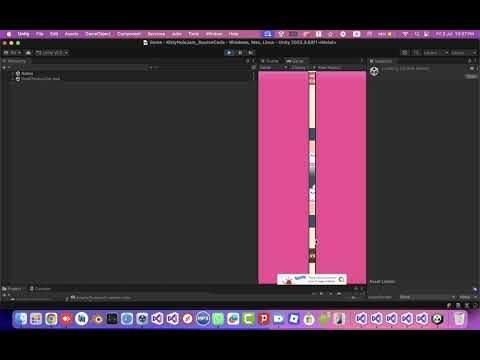Open the Jobs menu
The image size is (480, 360).
(x=177, y=34)
